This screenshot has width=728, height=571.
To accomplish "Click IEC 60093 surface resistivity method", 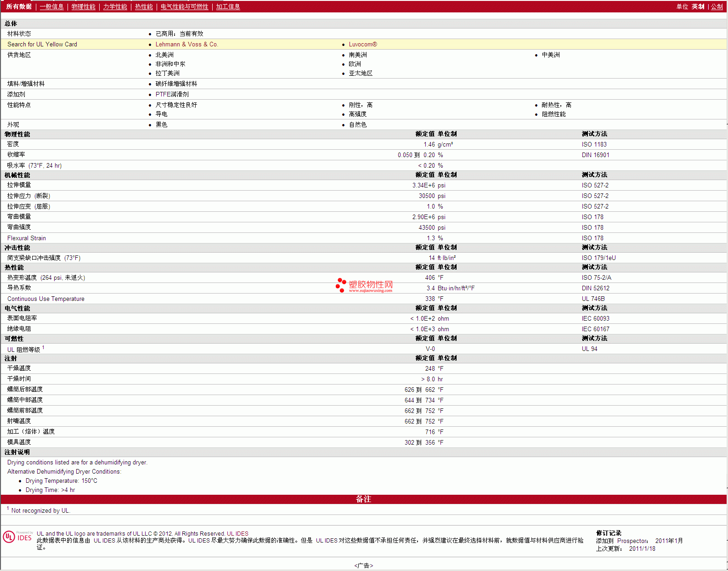I will 595,318.
